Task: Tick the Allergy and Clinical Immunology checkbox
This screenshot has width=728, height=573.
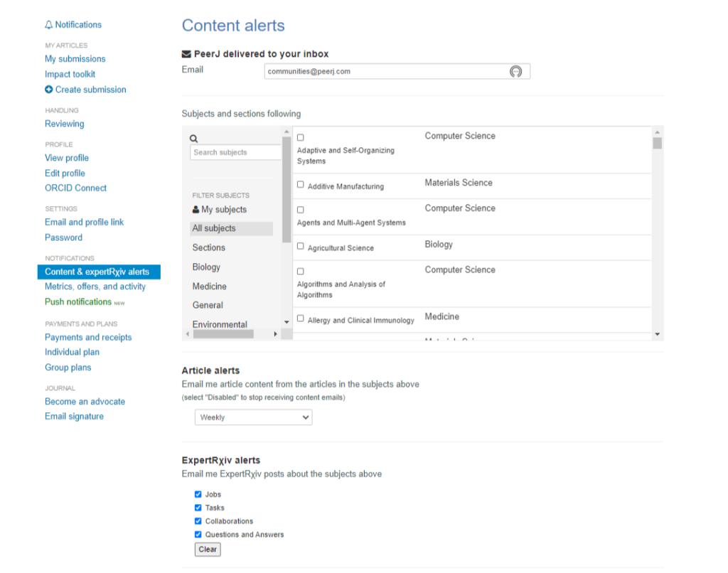Action: 301,318
